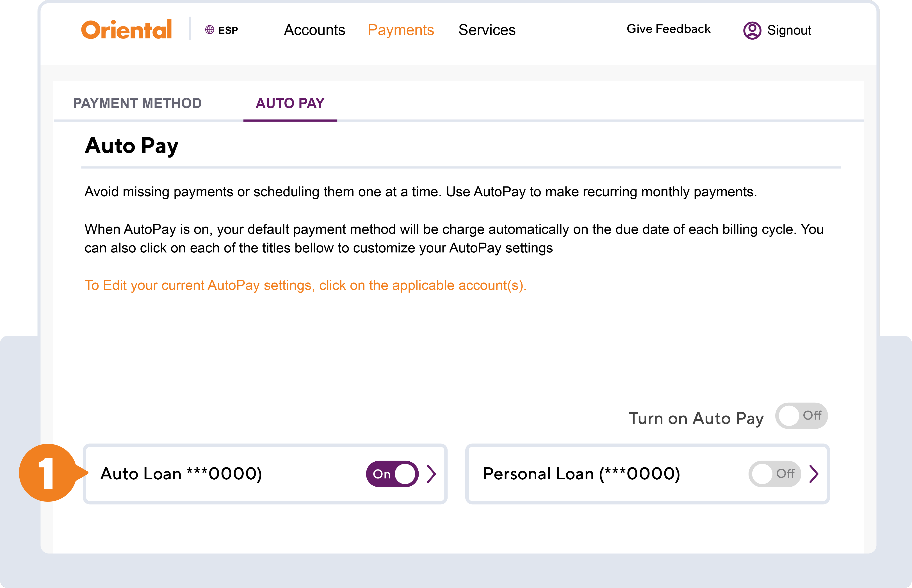Click Give Feedback link
This screenshot has height=588, width=912.
point(668,29)
